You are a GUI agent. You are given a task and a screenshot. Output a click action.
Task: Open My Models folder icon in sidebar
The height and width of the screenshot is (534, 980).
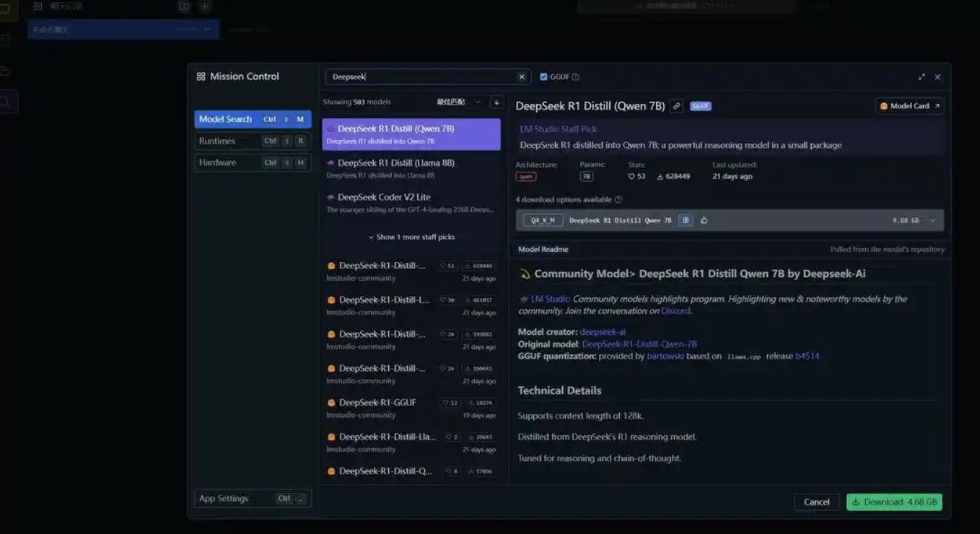5,71
